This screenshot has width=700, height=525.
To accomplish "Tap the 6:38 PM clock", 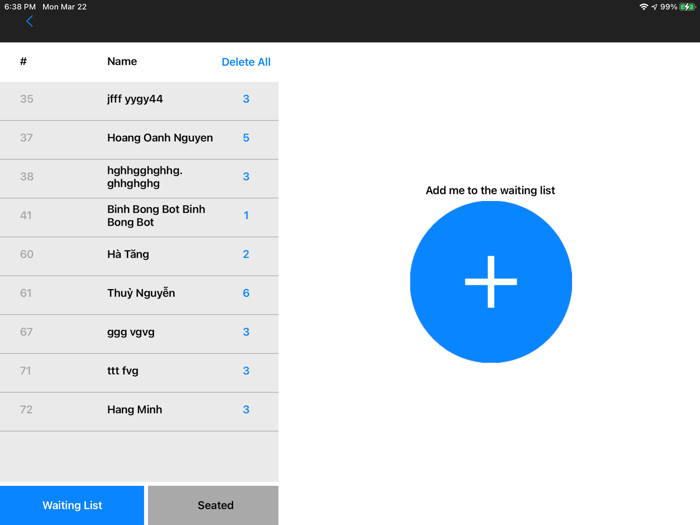I will [x=20, y=7].
